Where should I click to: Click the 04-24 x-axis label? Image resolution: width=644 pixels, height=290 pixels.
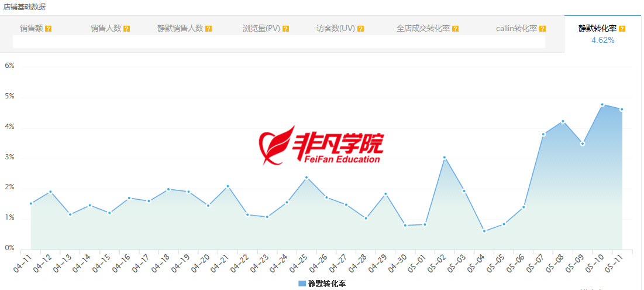pos(279,264)
